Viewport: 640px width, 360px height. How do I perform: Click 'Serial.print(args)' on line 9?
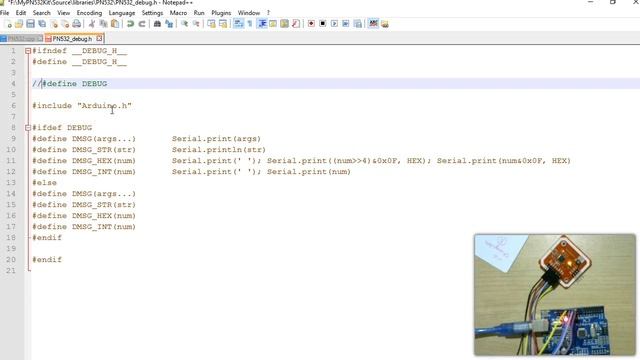[x=216, y=139]
